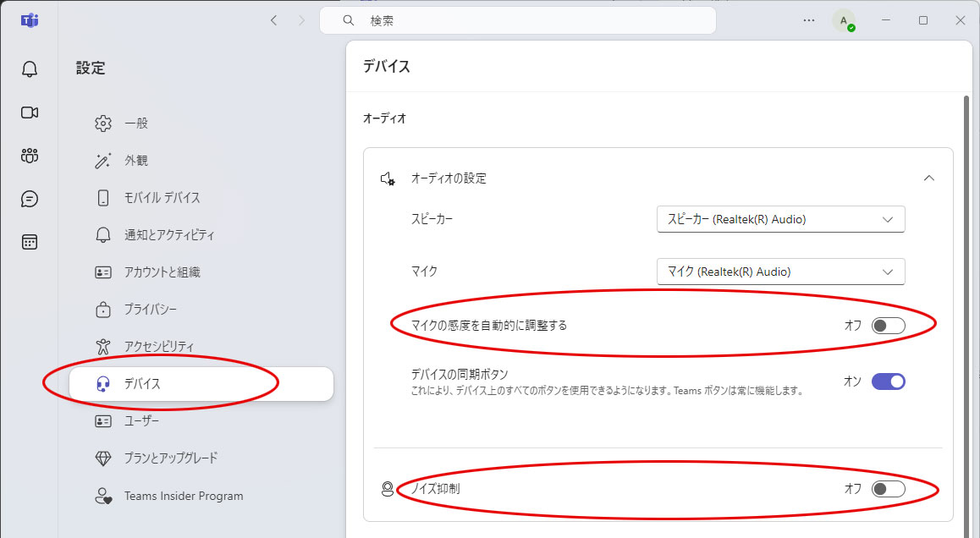Open the マイク (Realtek(R) Audio) dropdown

779,272
